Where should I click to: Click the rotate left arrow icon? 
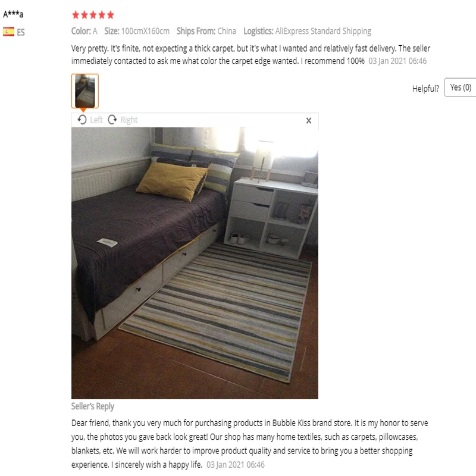click(x=82, y=120)
